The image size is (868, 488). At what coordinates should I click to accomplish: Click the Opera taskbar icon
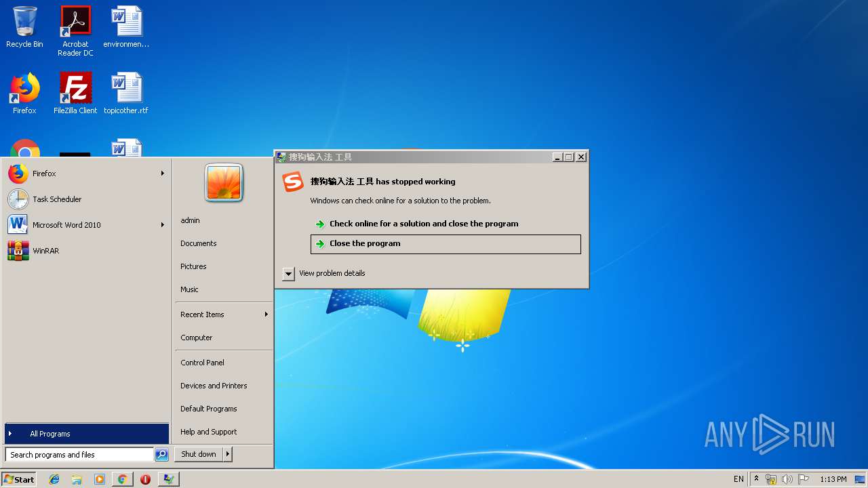(x=145, y=479)
